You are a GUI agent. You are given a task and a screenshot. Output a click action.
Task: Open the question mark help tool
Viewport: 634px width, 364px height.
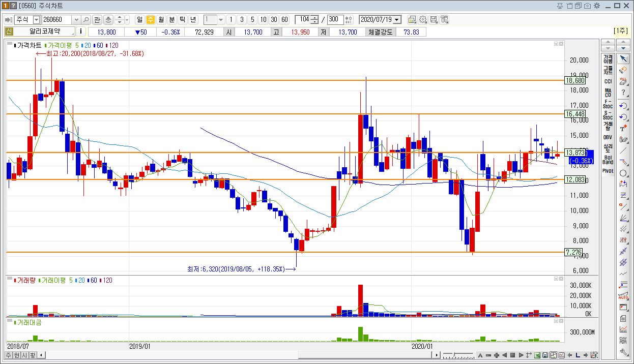pyautogui.click(x=623, y=93)
